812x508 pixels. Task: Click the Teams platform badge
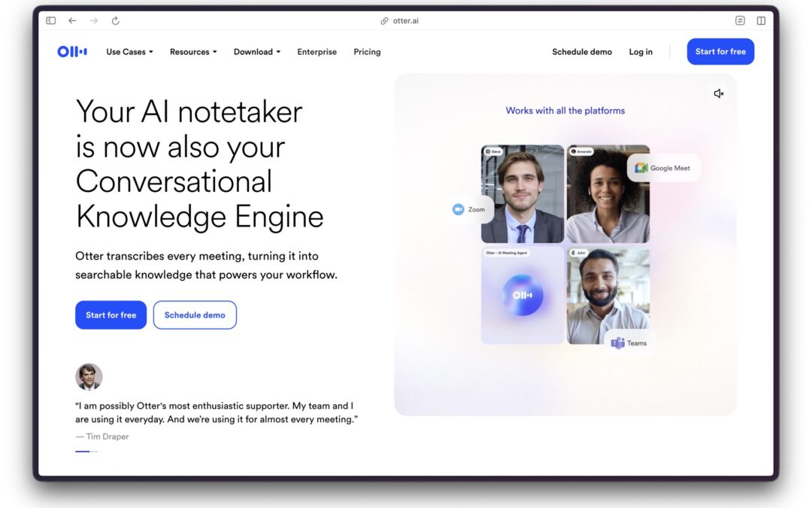[x=629, y=343]
